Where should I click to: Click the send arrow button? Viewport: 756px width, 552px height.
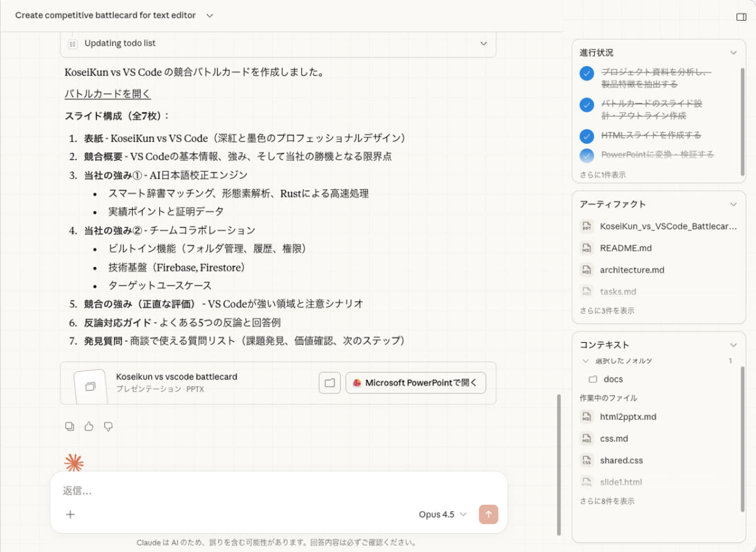point(488,514)
